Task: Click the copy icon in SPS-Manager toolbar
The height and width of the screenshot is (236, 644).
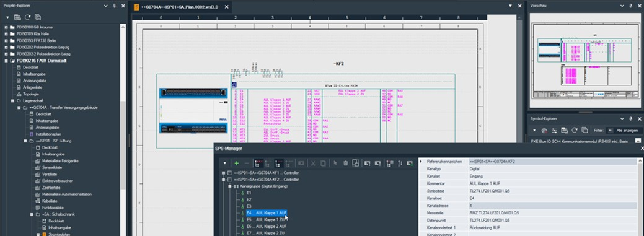Action: click(x=323, y=163)
